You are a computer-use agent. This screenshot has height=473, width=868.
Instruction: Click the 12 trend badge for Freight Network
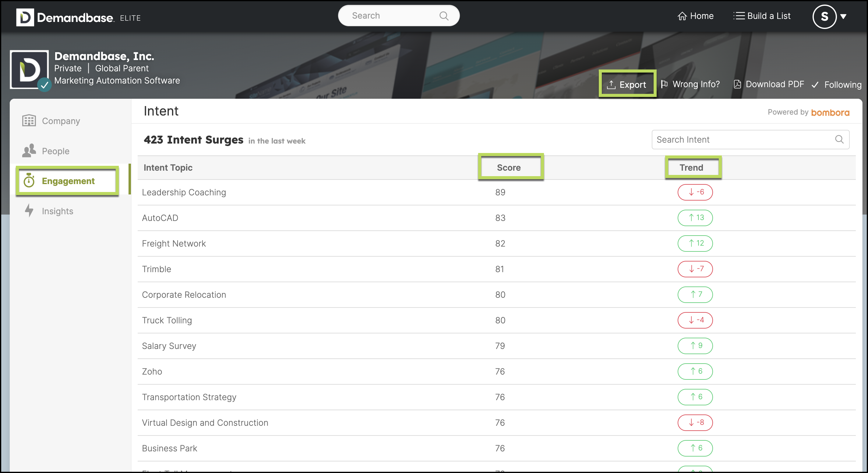pos(695,244)
